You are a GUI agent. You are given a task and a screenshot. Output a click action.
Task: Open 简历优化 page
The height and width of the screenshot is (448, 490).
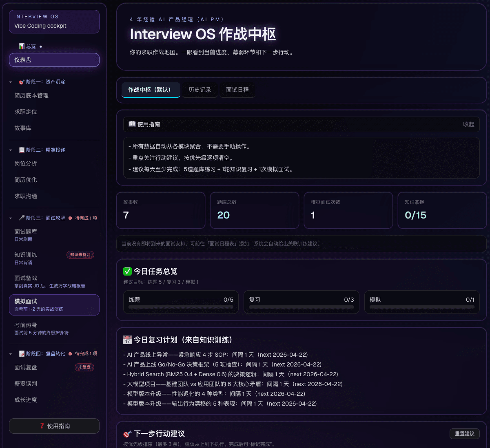coord(54,180)
